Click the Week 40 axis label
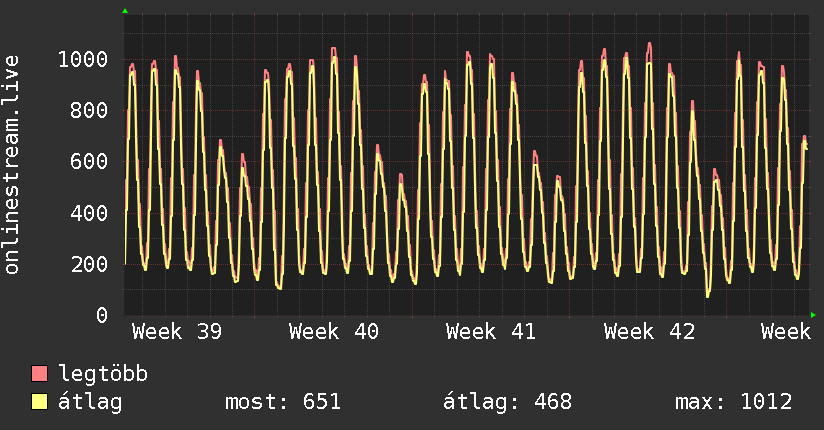824x430 pixels. pos(334,332)
